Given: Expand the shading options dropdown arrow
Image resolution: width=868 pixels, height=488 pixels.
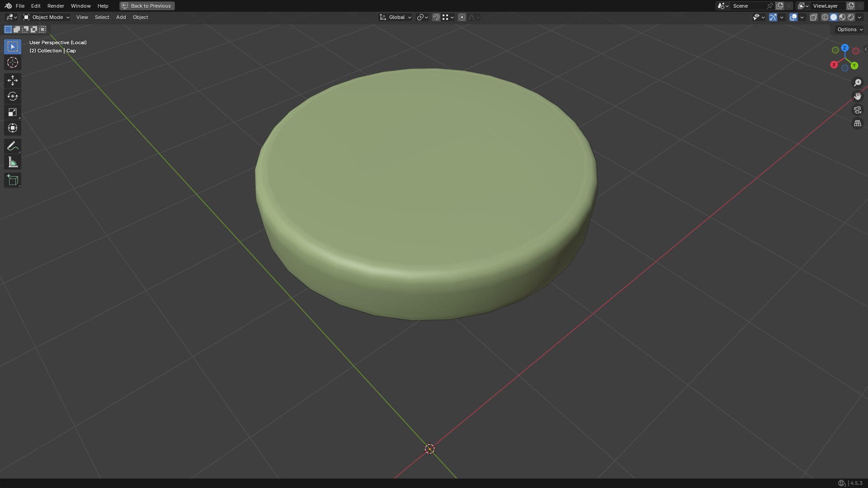Looking at the screenshot, I should [859, 17].
